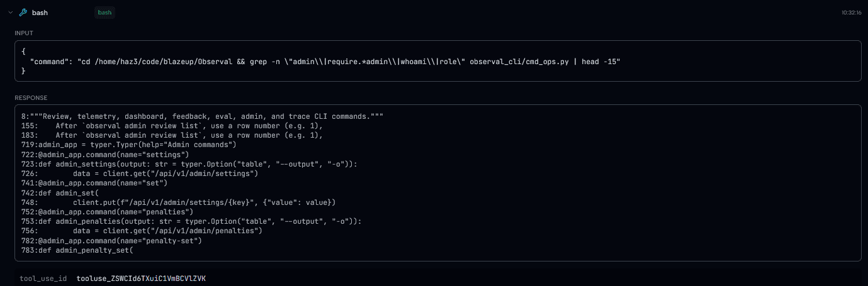Click line 719 admin_app typer definition
Viewport: 868px width, 286px height.
(x=128, y=145)
